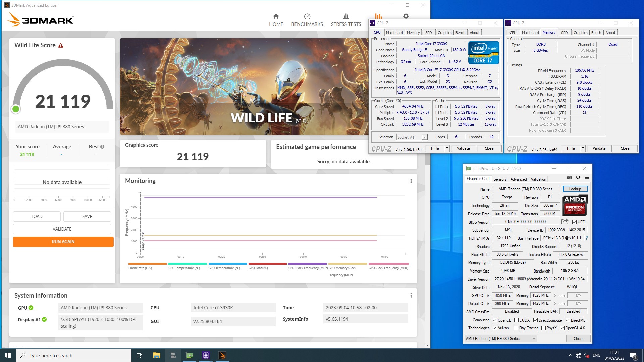This screenshot has width=644, height=362.
Task: Take a GPU-Z screenshot with the camera icon
Action: tap(570, 177)
